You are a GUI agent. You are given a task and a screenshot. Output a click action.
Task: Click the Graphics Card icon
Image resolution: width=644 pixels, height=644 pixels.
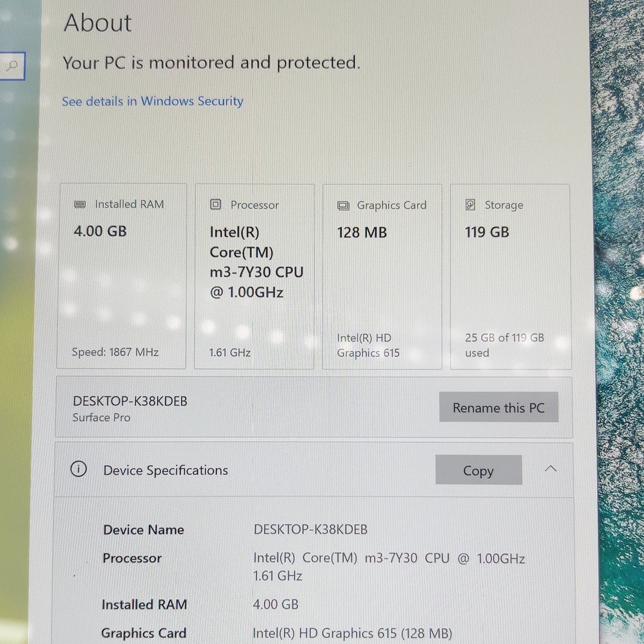tap(343, 206)
